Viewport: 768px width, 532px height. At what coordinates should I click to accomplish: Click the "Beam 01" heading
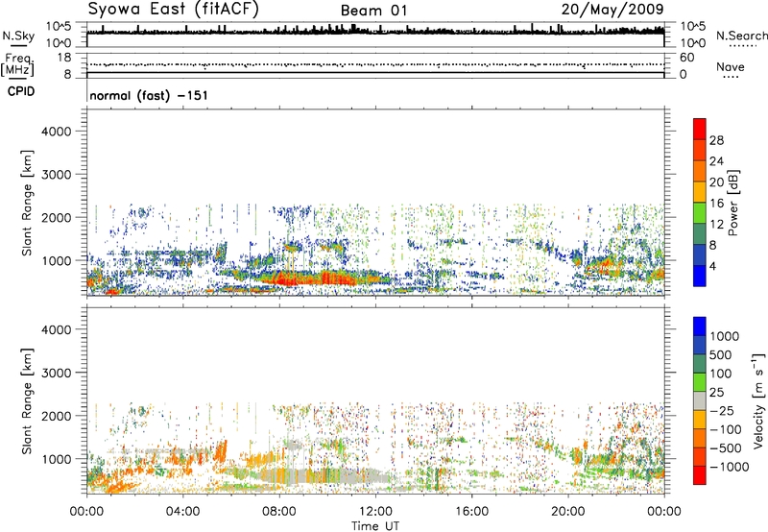coord(373,11)
